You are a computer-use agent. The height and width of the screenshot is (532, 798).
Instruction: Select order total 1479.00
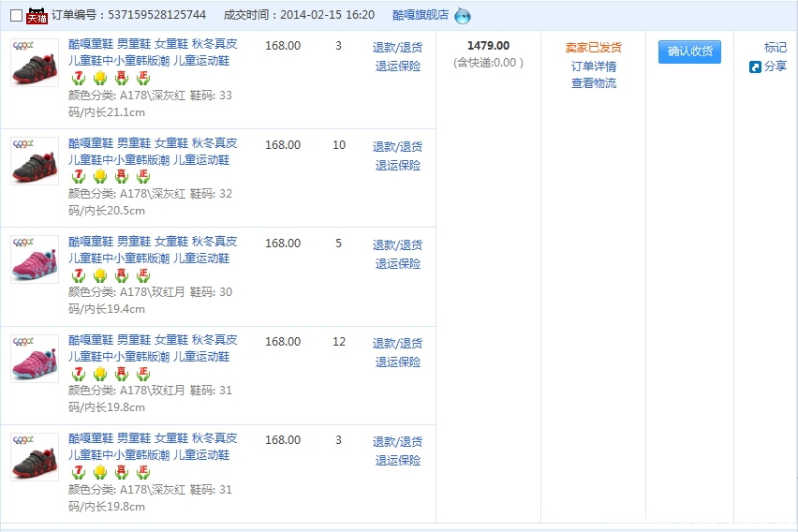[488, 45]
